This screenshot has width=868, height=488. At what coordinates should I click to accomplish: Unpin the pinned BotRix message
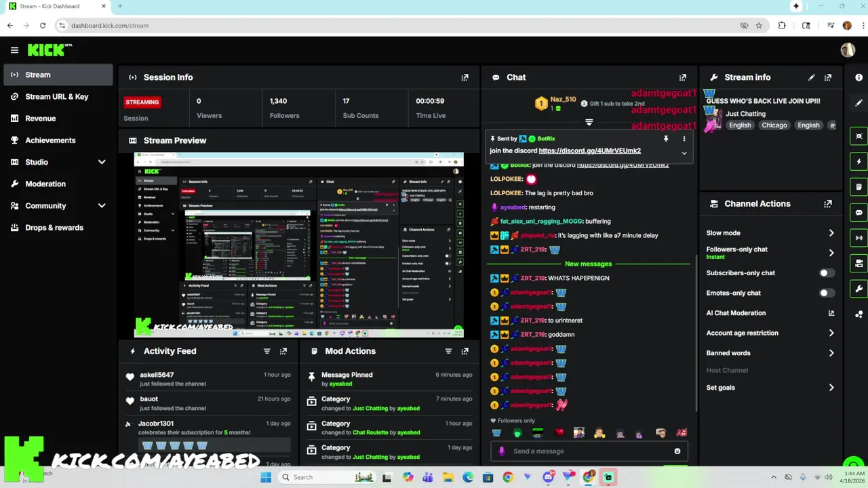click(x=666, y=138)
